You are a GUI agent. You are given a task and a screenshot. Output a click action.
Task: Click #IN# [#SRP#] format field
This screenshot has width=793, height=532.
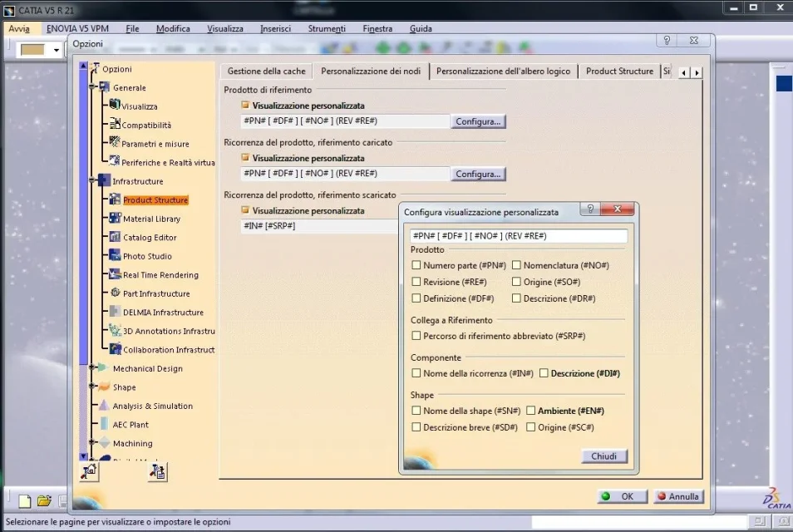320,226
